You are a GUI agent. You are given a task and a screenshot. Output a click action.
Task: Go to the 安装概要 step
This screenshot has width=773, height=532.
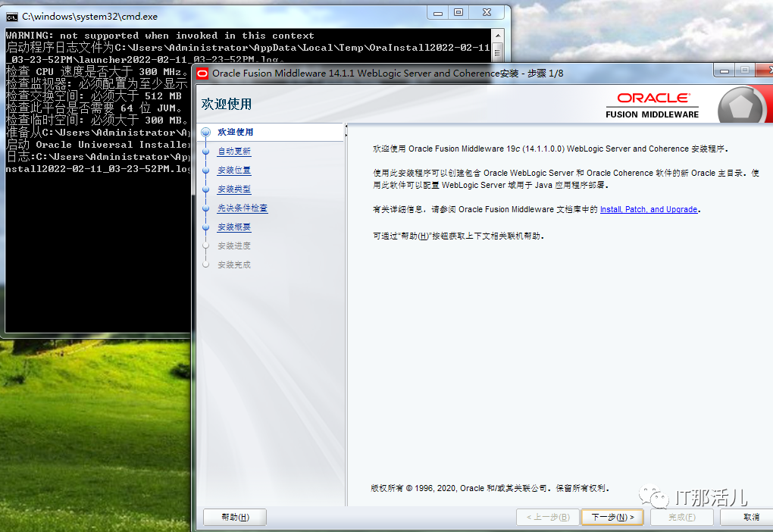click(234, 227)
